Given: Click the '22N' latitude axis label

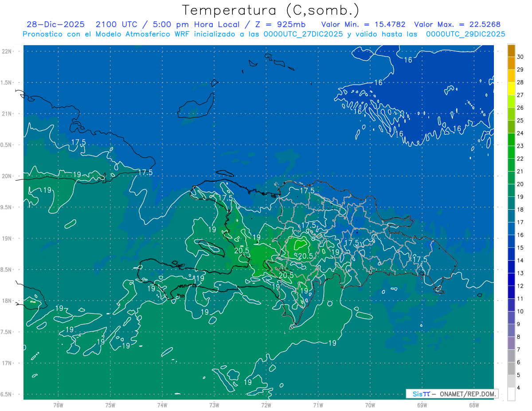Looking at the screenshot, I should pos(8,51).
